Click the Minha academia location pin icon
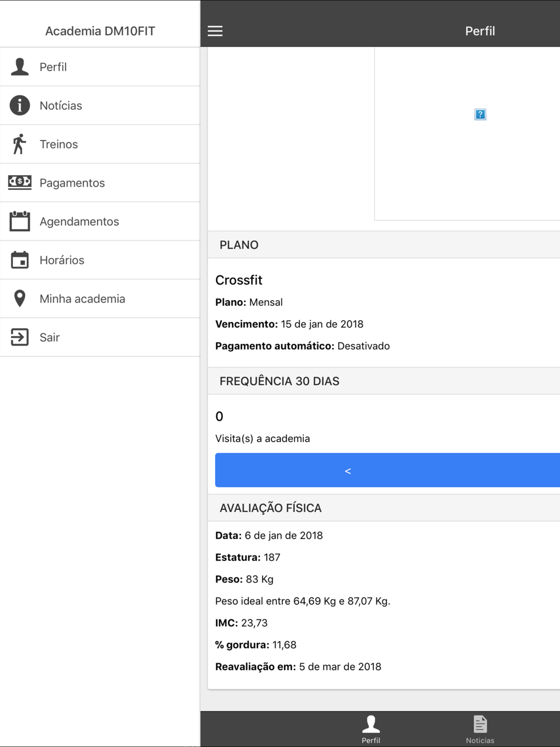Viewport: 560px width, 747px height. (20, 298)
